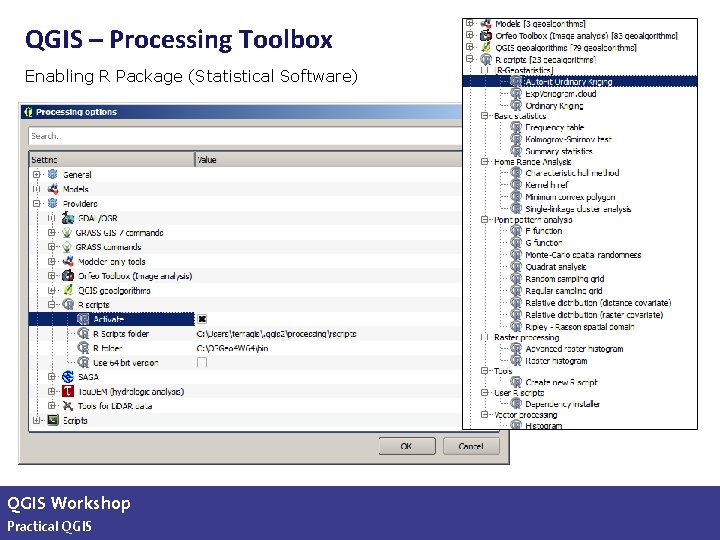Enable the Use 64 bit version checkbox
This screenshot has width=720, height=540.
202,362
